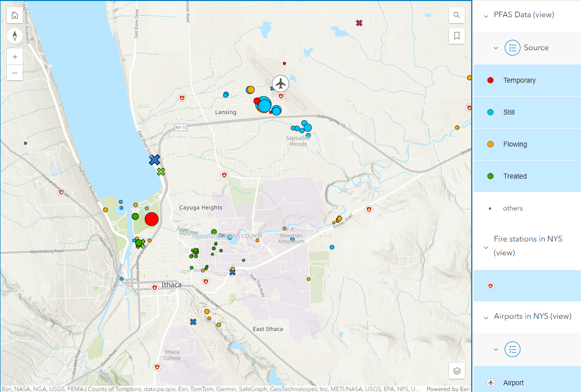The image size is (581, 392).
Task: Click the green Treated color dot
Action: click(490, 176)
